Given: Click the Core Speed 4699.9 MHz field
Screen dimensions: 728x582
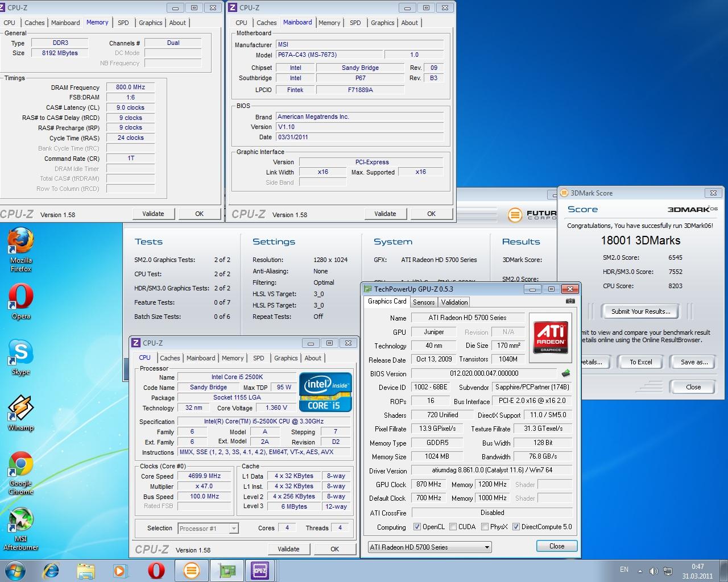Looking at the screenshot, I should 204,476.
